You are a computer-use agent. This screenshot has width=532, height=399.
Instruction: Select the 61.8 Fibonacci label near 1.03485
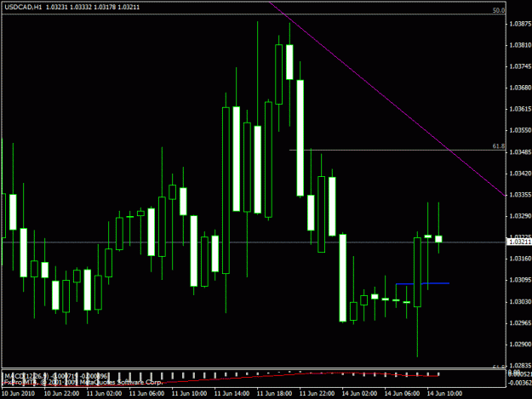click(499, 146)
